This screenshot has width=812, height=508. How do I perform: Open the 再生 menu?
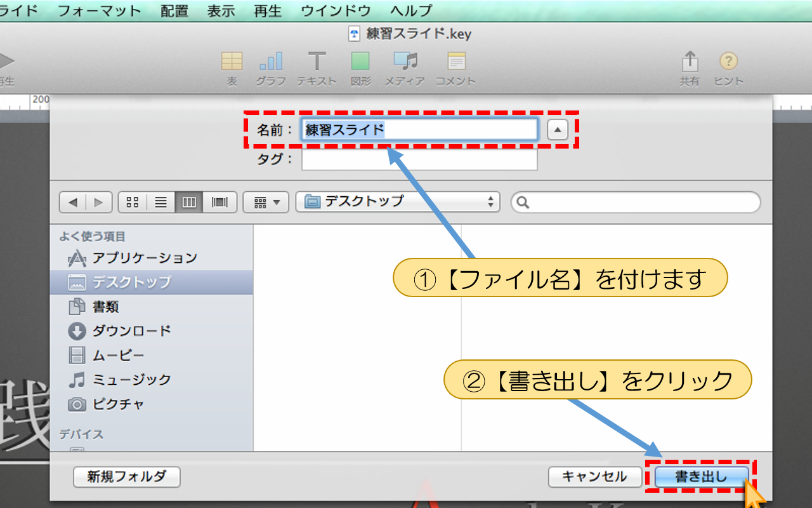(x=268, y=10)
